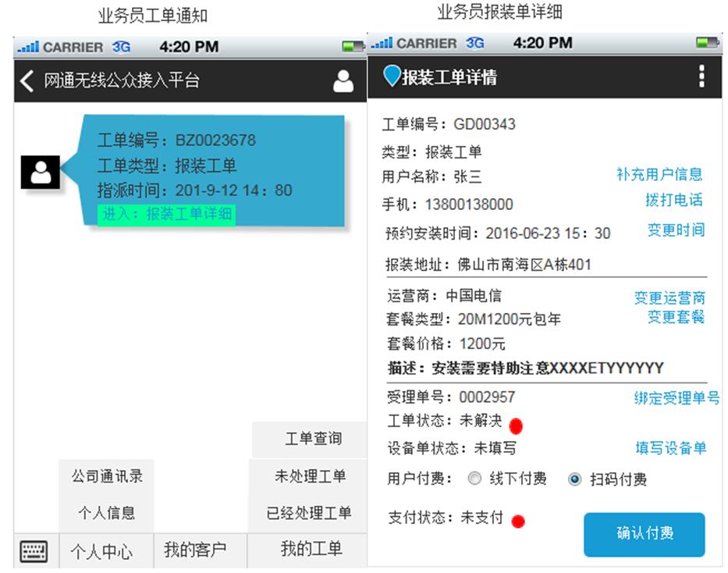The height and width of the screenshot is (573, 728).
Task: Choose 未处理工单 from the popup menu
Action: 308,476
